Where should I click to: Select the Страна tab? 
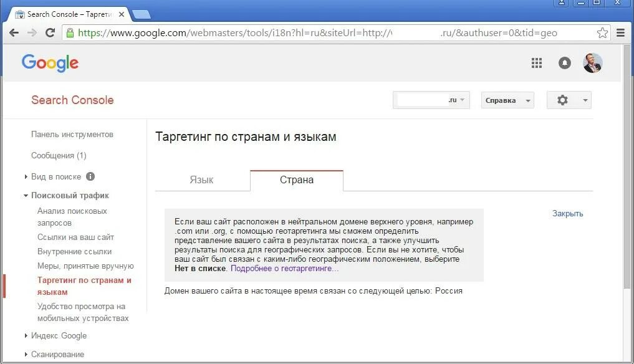[x=297, y=180]
